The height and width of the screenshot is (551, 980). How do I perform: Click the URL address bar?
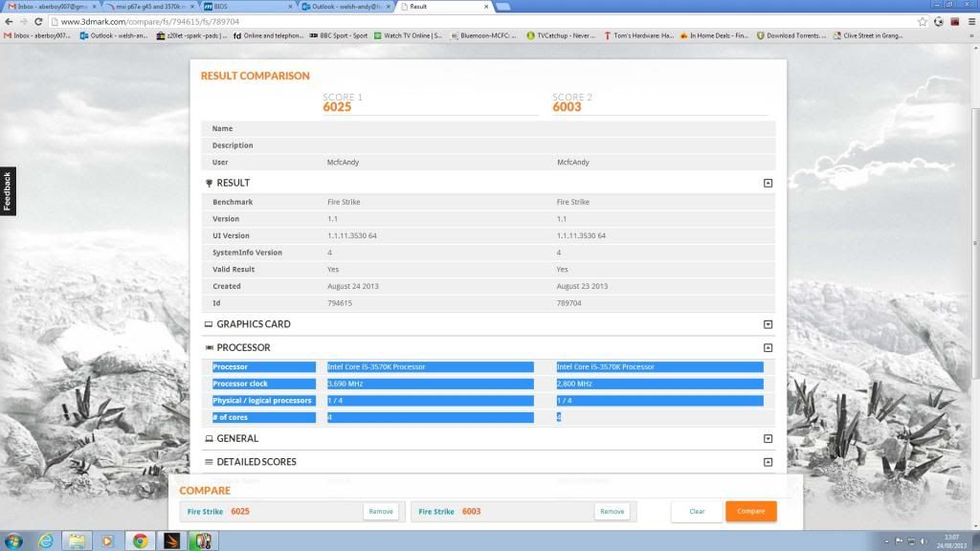(x=481, y=21)
